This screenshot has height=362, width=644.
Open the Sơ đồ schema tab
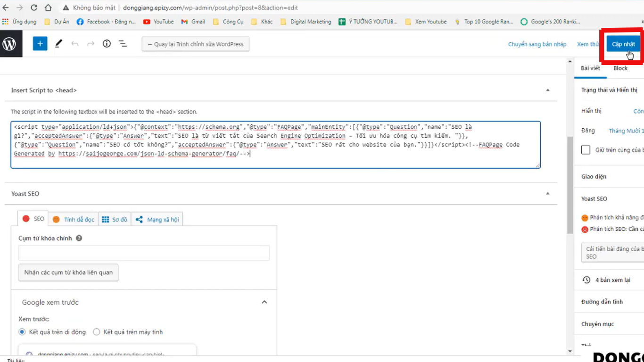click(115, 219)
